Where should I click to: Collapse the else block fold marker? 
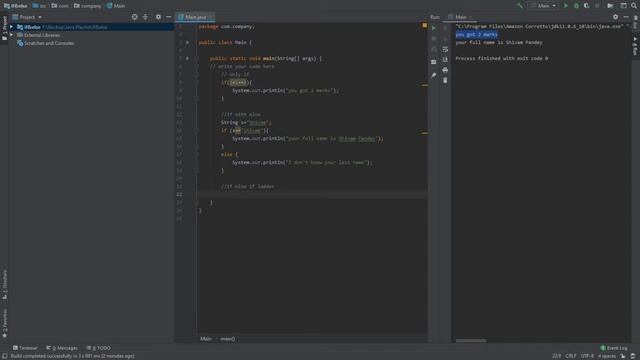(196, 154)
